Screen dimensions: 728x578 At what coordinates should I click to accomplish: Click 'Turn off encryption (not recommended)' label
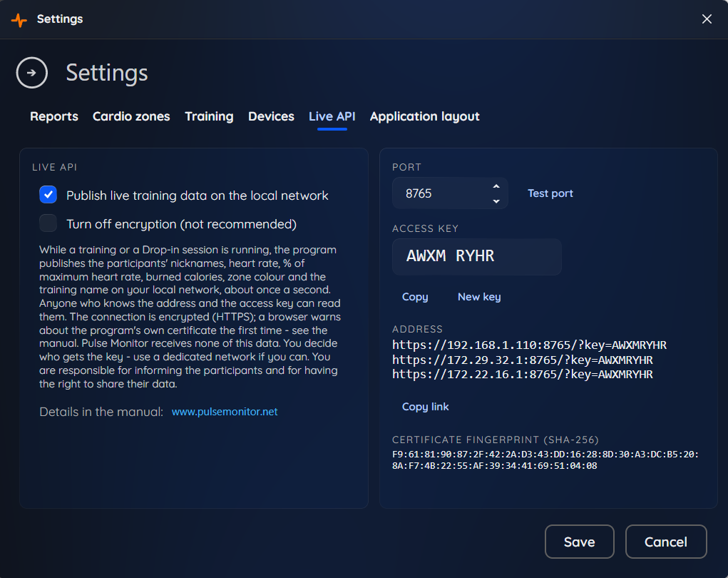tap(182, 224)
